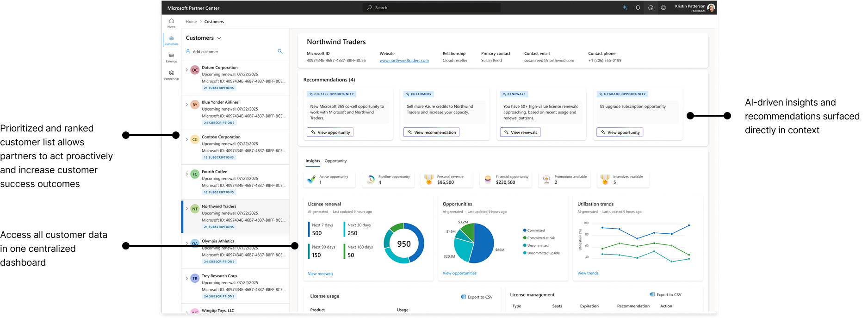
Task: Click the Contoso 12 Subscriptions badge
Action: pos(219,157)
